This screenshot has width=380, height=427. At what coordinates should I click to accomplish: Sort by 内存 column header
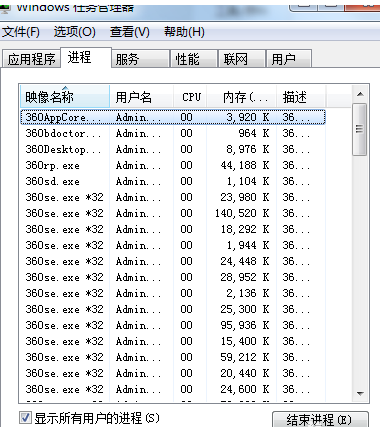[x=241, y=97]
